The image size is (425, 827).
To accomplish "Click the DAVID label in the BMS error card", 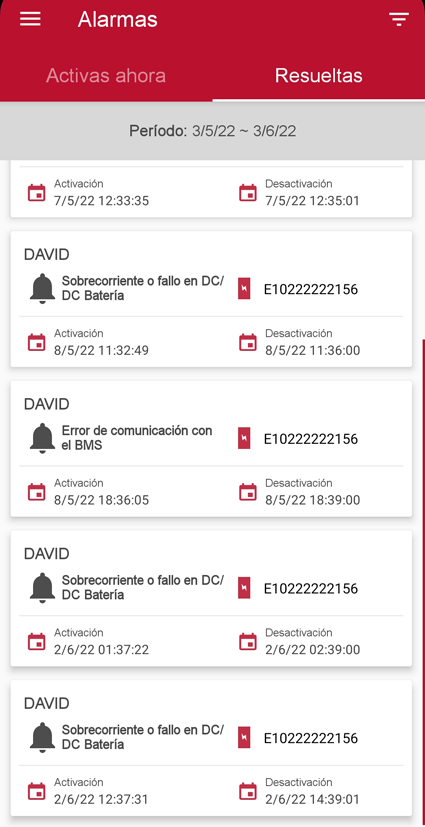I will 47,405.
